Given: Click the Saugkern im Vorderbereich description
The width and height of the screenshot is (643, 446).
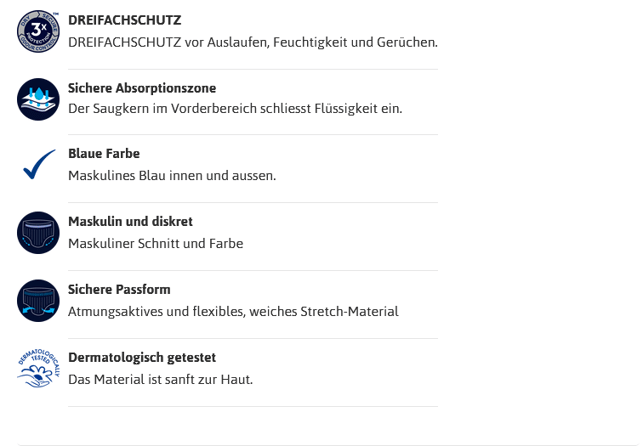Looking at the screenshot, I should pyautogui.click(x=235, y=108).
